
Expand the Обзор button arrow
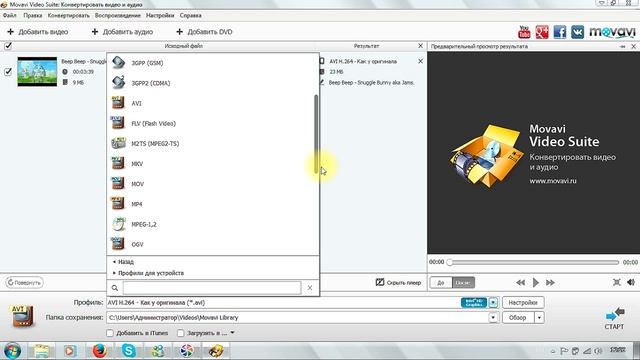pos(539,318)
